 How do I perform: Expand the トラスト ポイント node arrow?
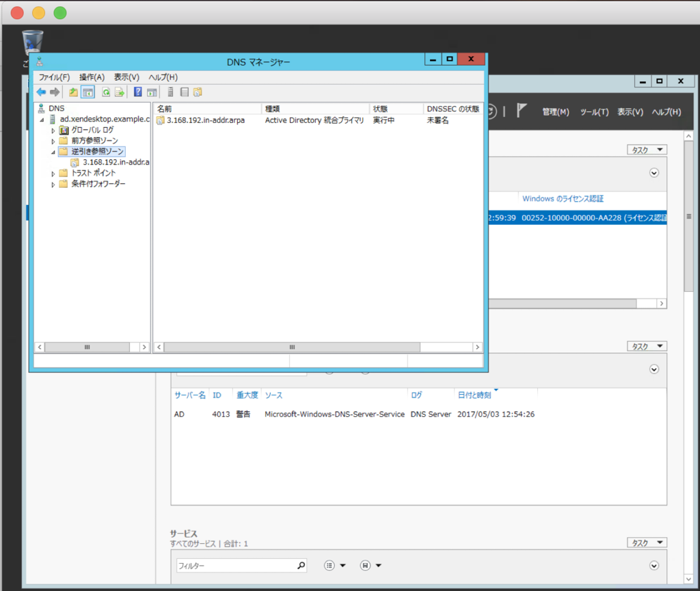[53, 174]
